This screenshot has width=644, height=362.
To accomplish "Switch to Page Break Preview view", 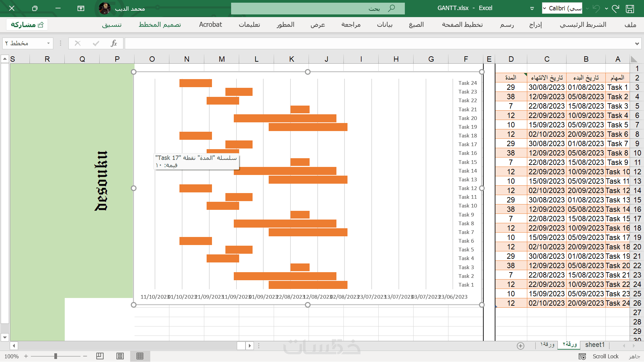I will (x=100, y=356).
